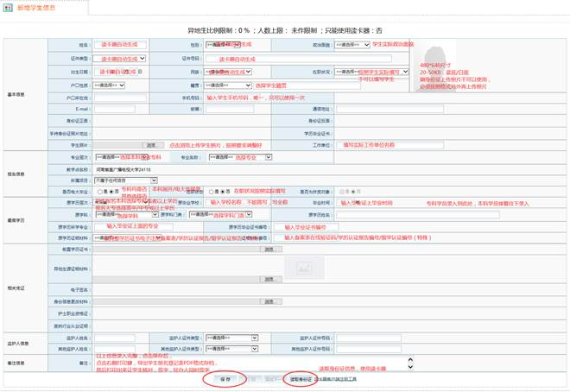Select 否 for 是否电大毕业
The width and height of the screenshot is (570, 392).
111,192
